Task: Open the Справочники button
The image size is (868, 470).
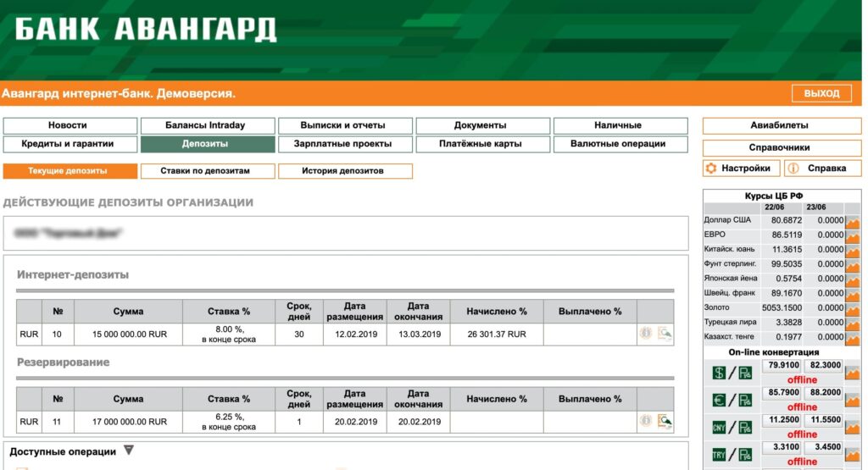Action: pos(782,147)
